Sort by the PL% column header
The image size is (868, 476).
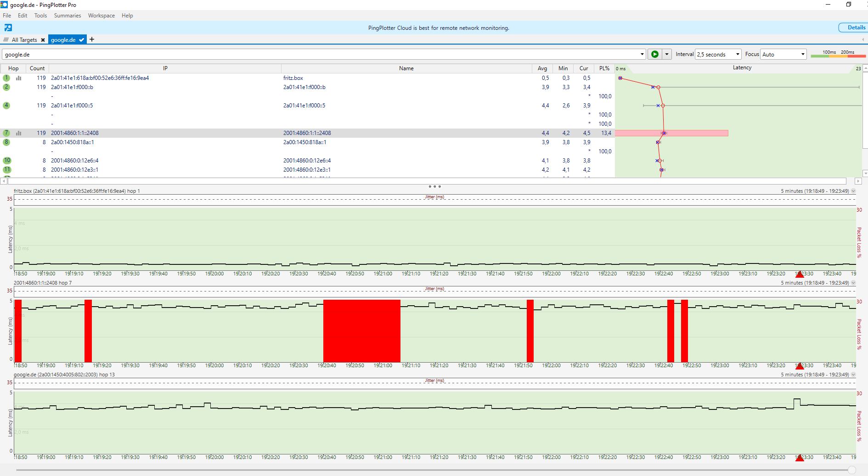[604, 68]
